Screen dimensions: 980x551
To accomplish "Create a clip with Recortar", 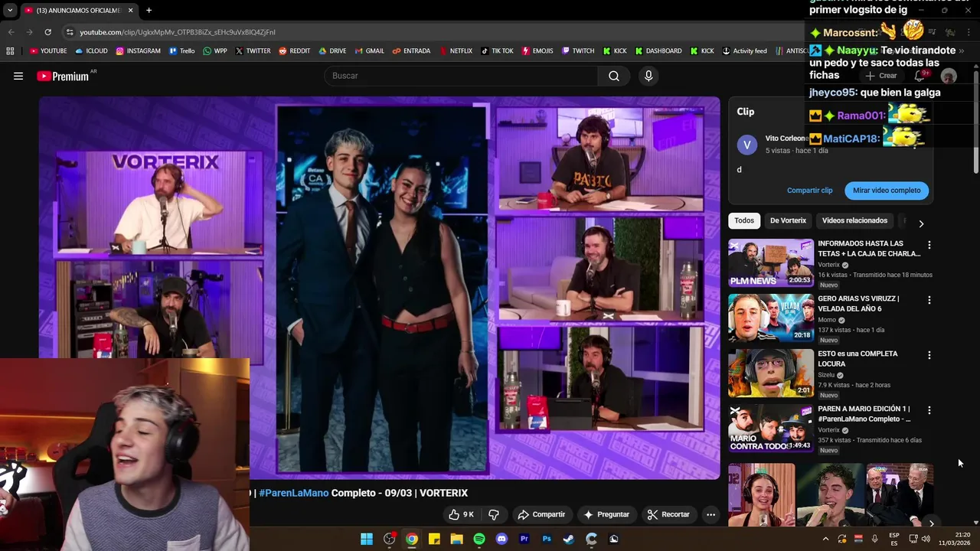I will click(668, 514).
